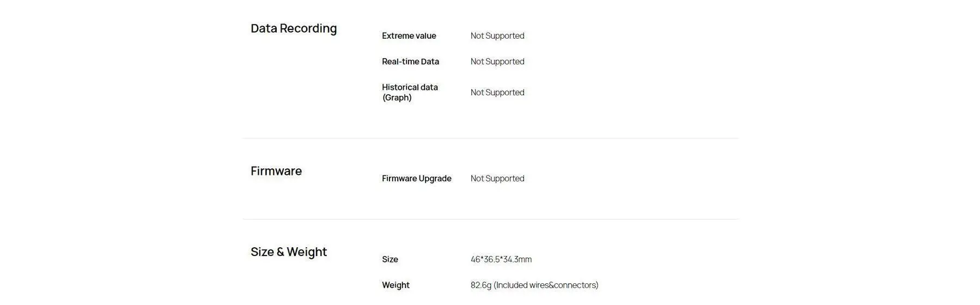
Task: Click the divider line above the Firmware section
Action: click(490, 138)
